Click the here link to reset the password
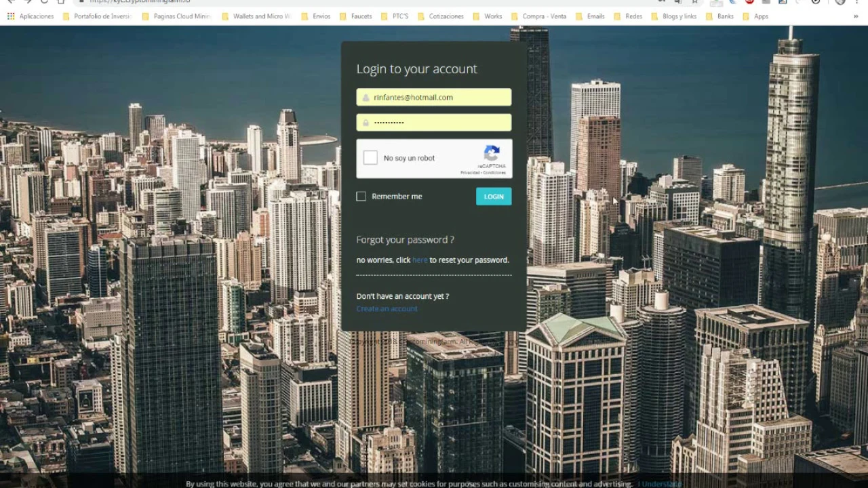This screenshot has height=488, width=868. point(420,260)
